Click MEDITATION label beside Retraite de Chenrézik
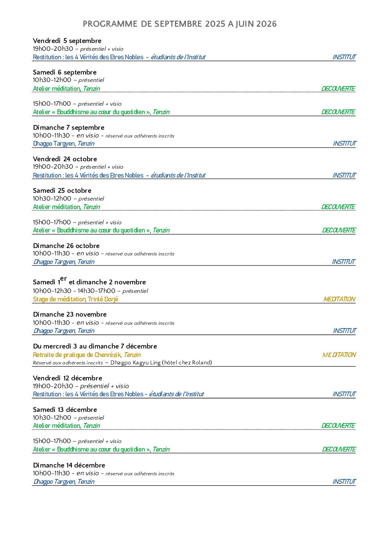 tap(339, 355)
